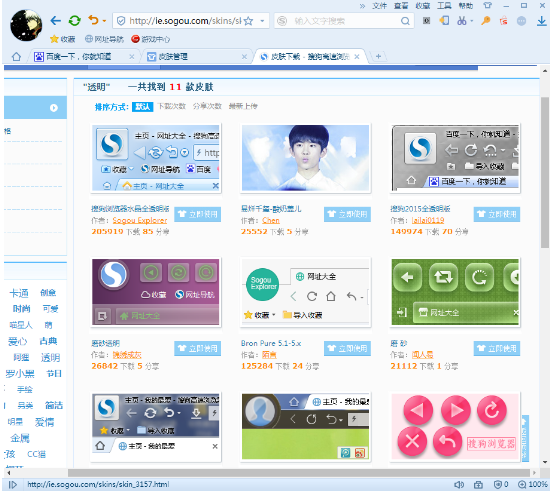This screenshot has height=491, width=550.
Task: Apply the Bron Pure 5.1-5.x skin button
Action: (347, 349)
